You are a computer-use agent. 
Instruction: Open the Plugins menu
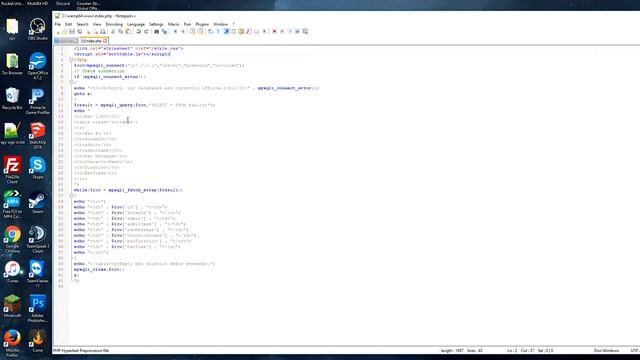coord(202,24)
